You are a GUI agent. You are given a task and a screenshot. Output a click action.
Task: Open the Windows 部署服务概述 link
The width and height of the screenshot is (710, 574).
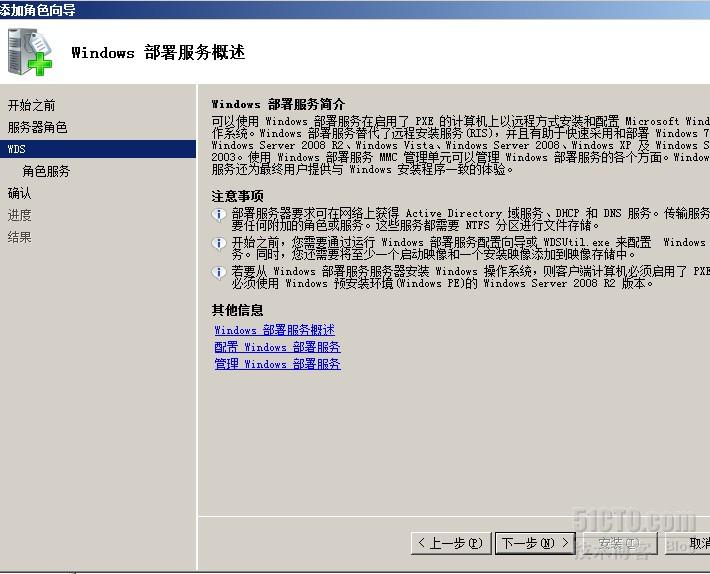coord(274,330)
